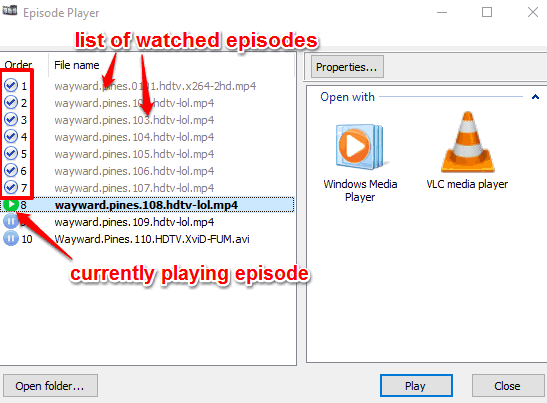Select wayward.pines.108.hdtv-lol.mp4 in the list
Screen dimensions: 547x403
(x=147, y=205)
